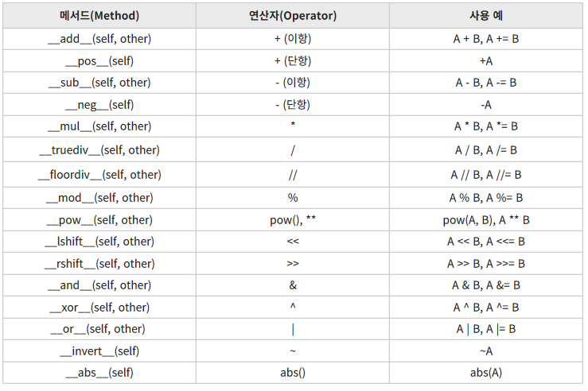The height and width of the screenshot is (391, 588).
Task: Select the A | B, A |= B example
Action: (486, 330)
